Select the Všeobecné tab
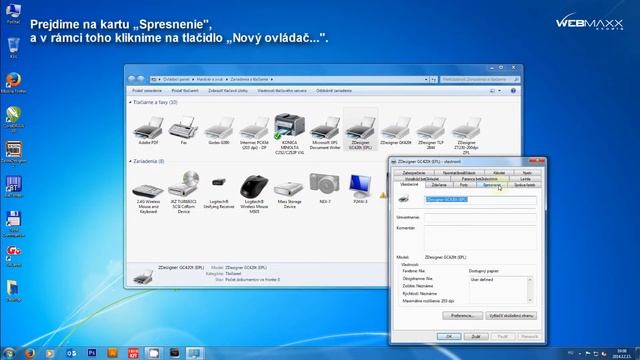The height and width of the screenshot is (360, 640). [x=409, y=184]
